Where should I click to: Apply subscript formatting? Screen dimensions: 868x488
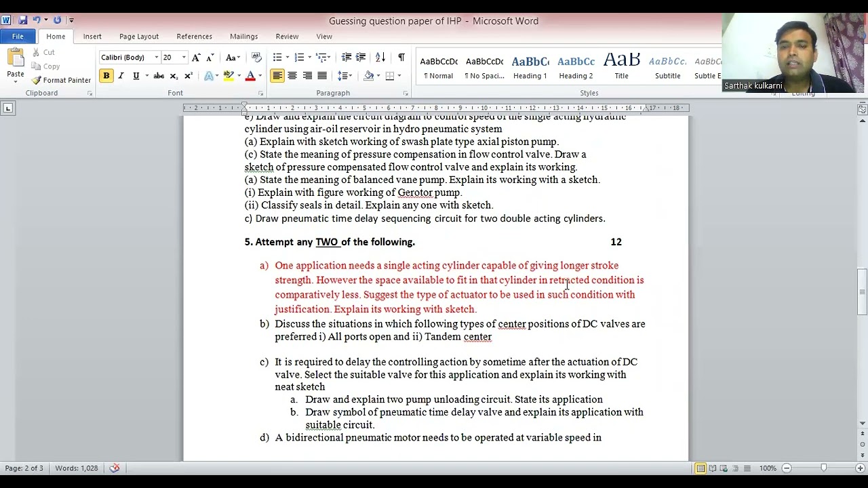click(174, 76)
